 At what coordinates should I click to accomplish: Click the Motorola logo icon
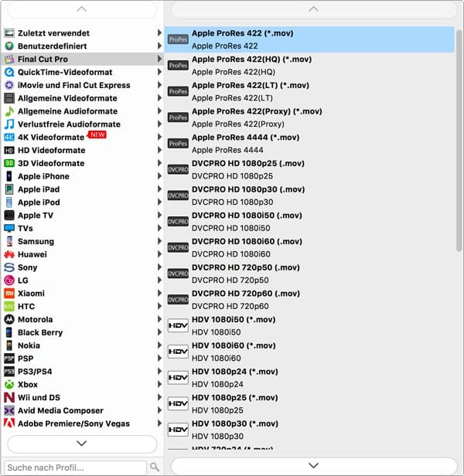9,320
